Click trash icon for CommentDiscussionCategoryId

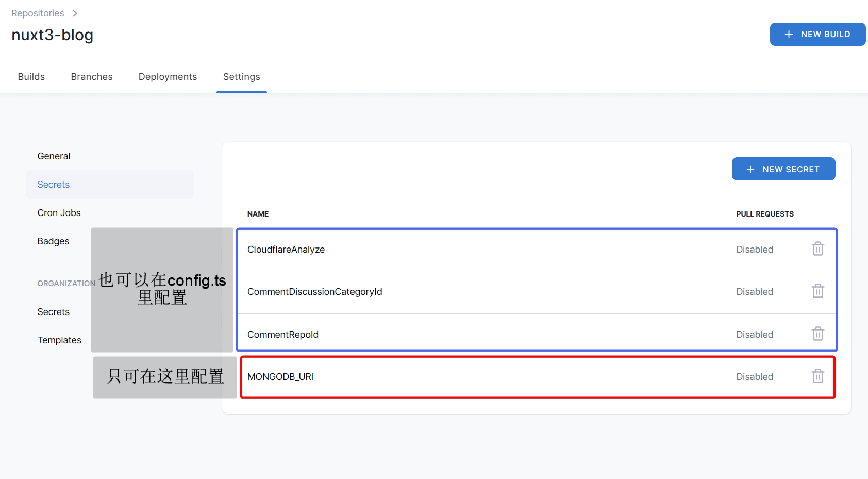click(x=817, y=291)
